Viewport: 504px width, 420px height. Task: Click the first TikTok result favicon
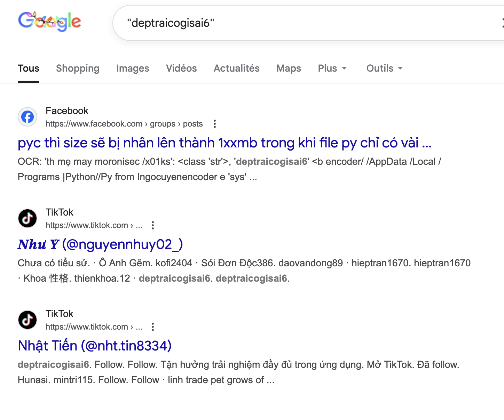(27, 218)
